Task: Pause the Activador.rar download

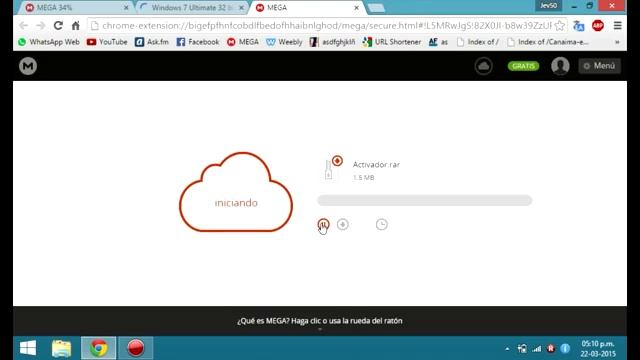Action: pos(323,224)
